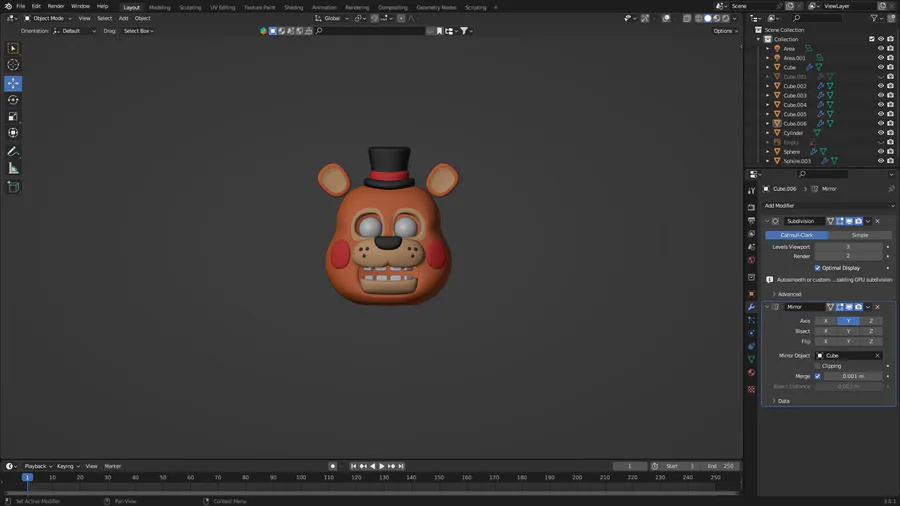Toggle Bisect Z button

[x=871, y=332]
